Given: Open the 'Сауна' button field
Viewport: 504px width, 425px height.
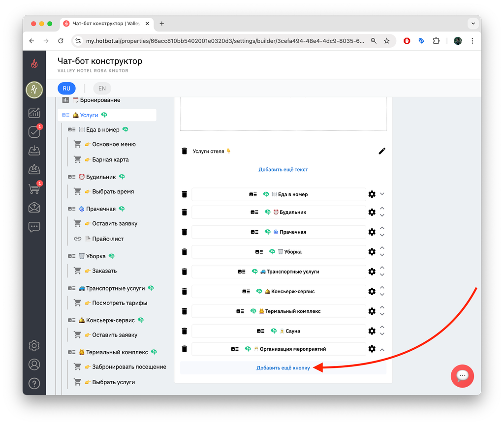Looking at the screenshot, I should pos(279,331).
